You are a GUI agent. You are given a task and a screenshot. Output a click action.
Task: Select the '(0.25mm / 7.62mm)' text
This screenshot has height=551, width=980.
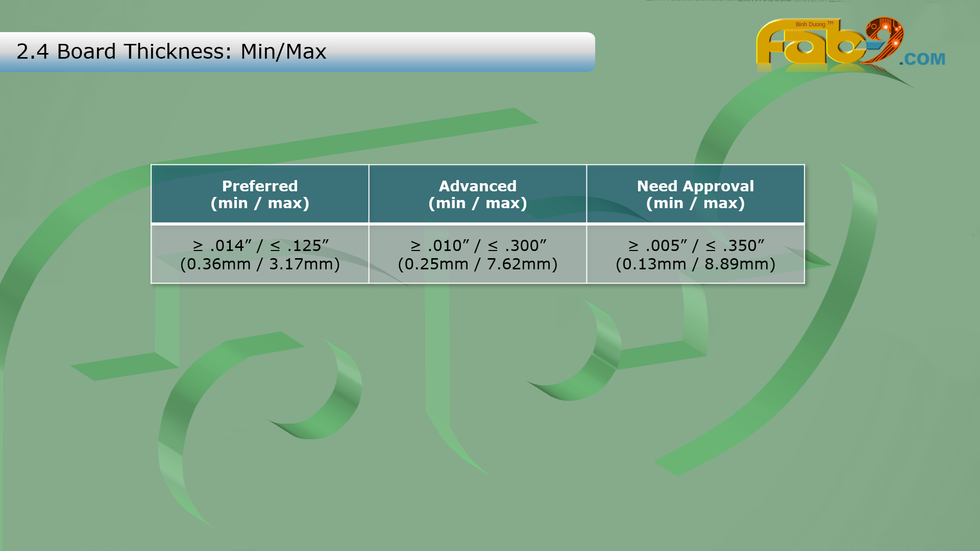(478, 264)
